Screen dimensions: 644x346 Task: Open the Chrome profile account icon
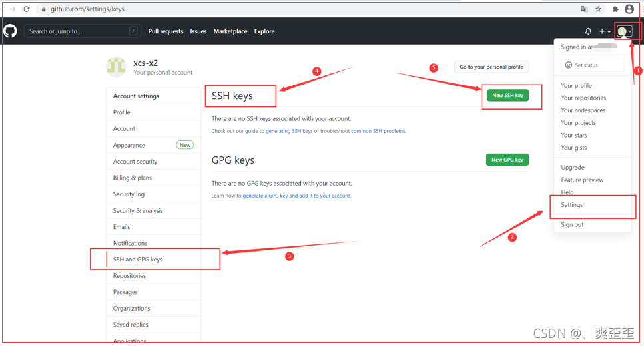pyautogui.click(x=629, y=9)
